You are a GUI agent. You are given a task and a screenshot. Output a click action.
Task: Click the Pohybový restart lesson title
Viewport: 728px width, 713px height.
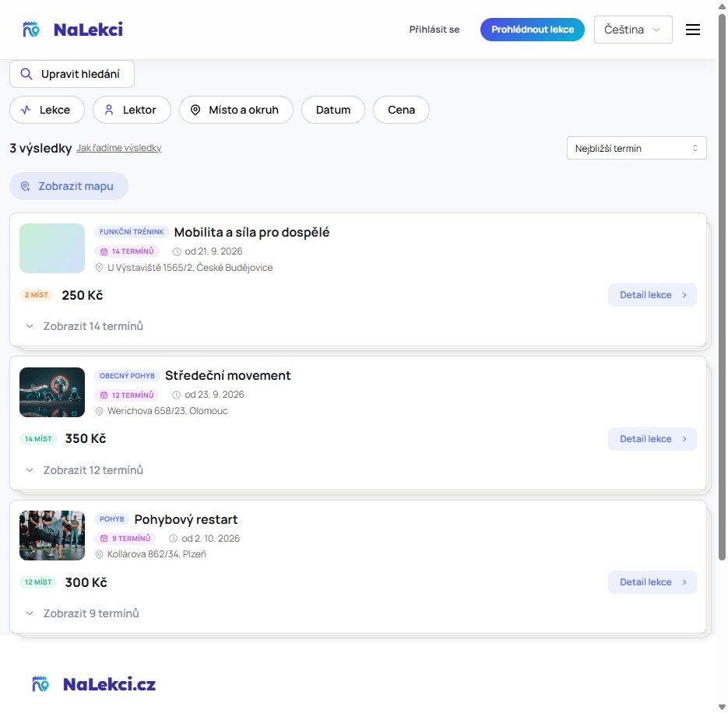pyautogui.click(x=186, y=519)
